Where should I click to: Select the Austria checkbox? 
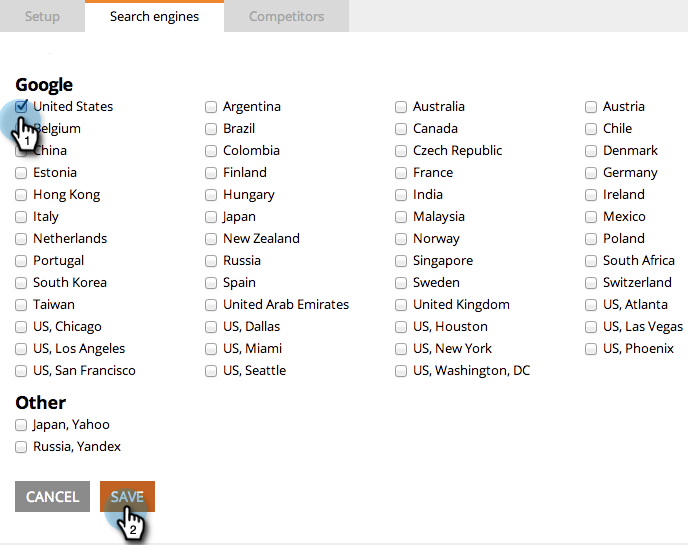591,107
